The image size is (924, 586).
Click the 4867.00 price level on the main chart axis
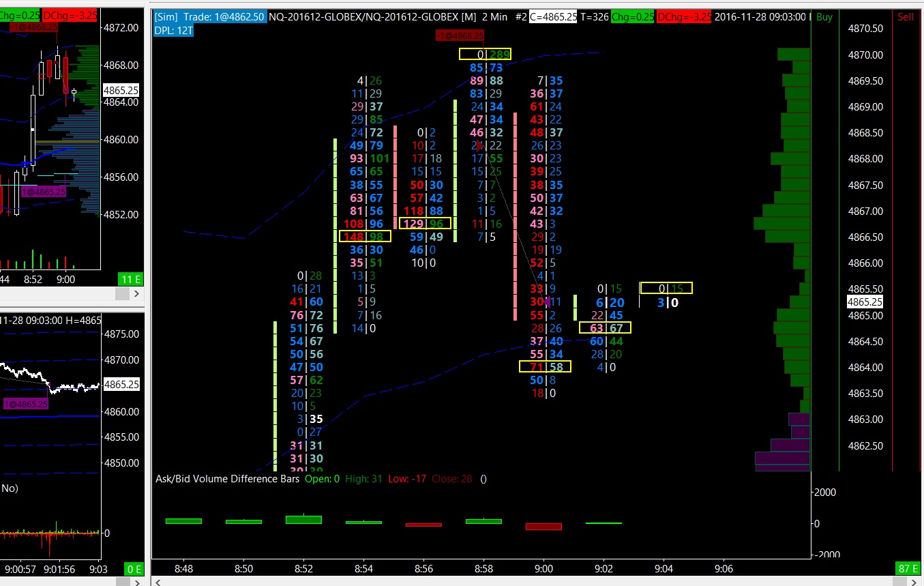coord(865,211)
